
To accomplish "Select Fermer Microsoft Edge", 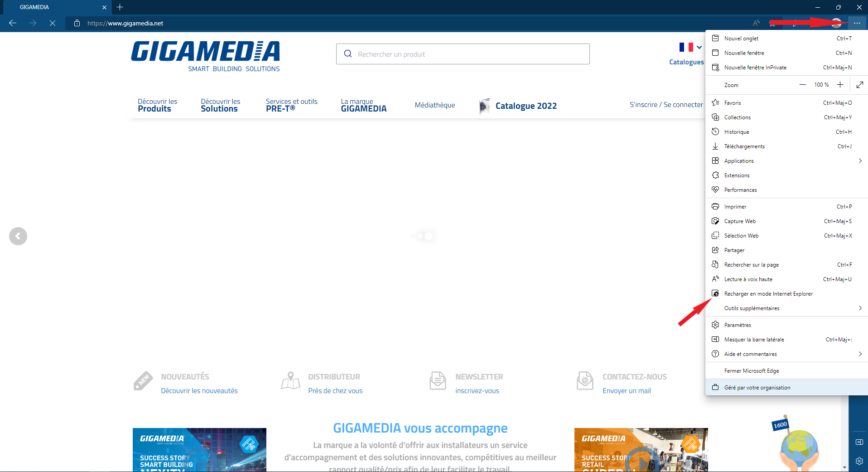I will [786, 371].
